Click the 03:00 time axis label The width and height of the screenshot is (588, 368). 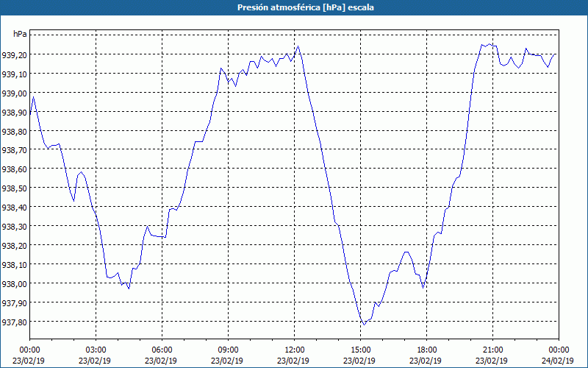[96, 350]
